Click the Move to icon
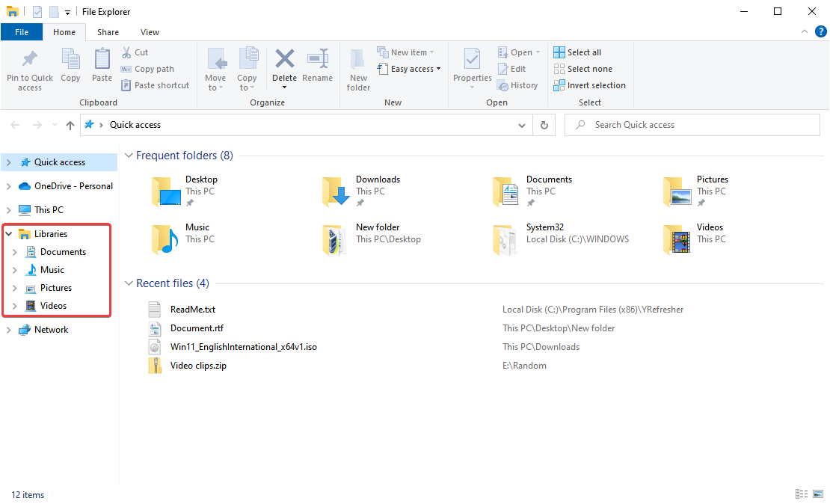The width and height of the screenshot is (830, 504). [x=217, y=59]
